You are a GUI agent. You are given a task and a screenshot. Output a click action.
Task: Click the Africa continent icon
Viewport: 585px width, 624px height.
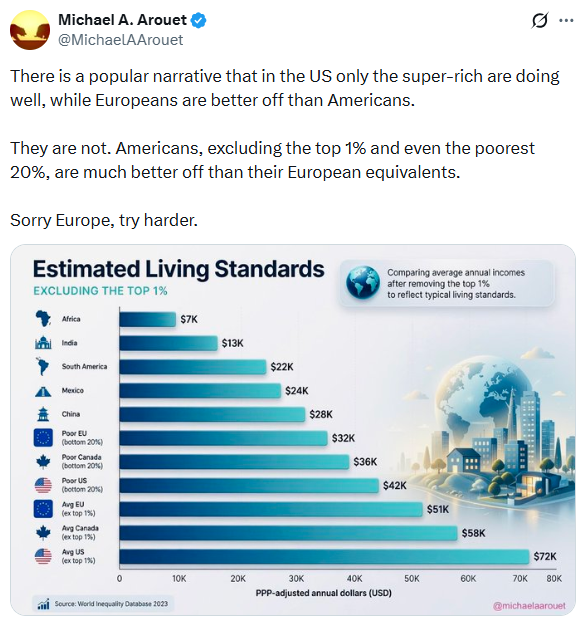(43, 318)
